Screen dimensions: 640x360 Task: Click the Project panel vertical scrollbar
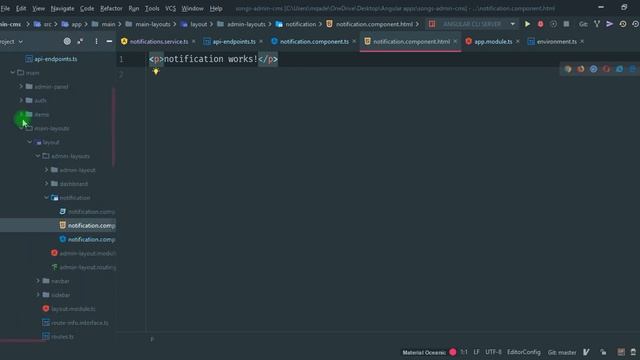[x=113, y=127]
